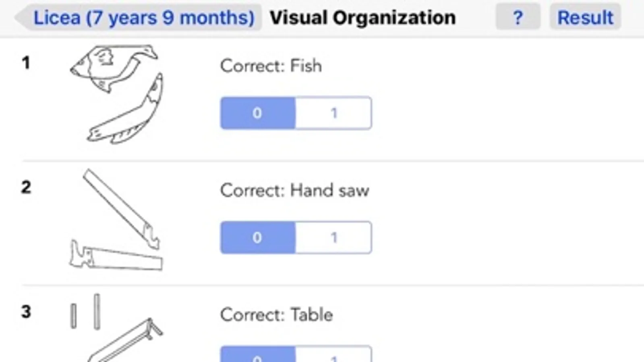This screenshot has height=362, width=644.
Task: Select item number 2 row
Action: point(26,187)
